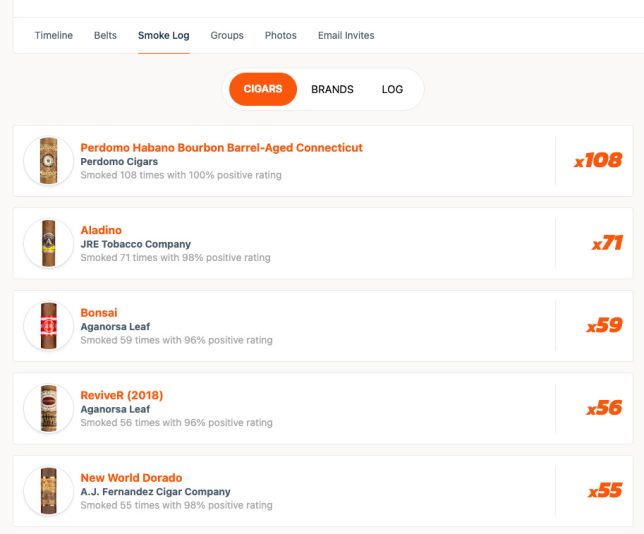
Task: Open Perdomo Habano Bourbon Barrel-Aged Connecticut link
Action: coord(221,147)
